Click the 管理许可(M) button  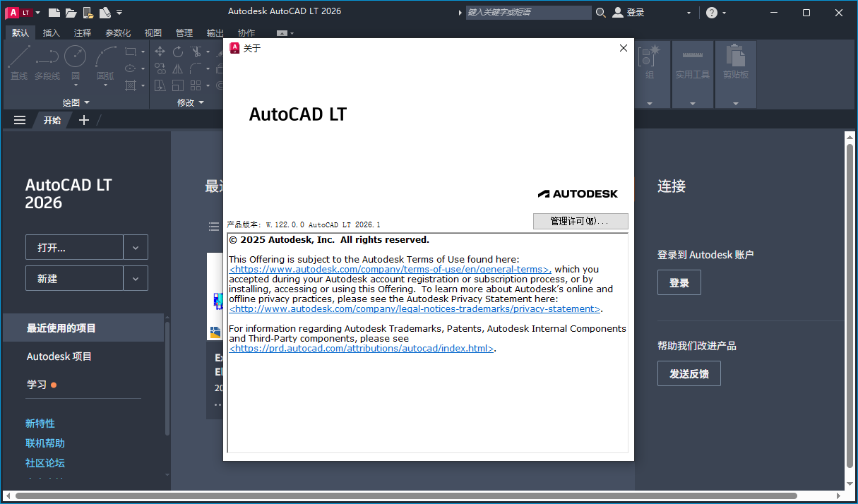[580, 221]
